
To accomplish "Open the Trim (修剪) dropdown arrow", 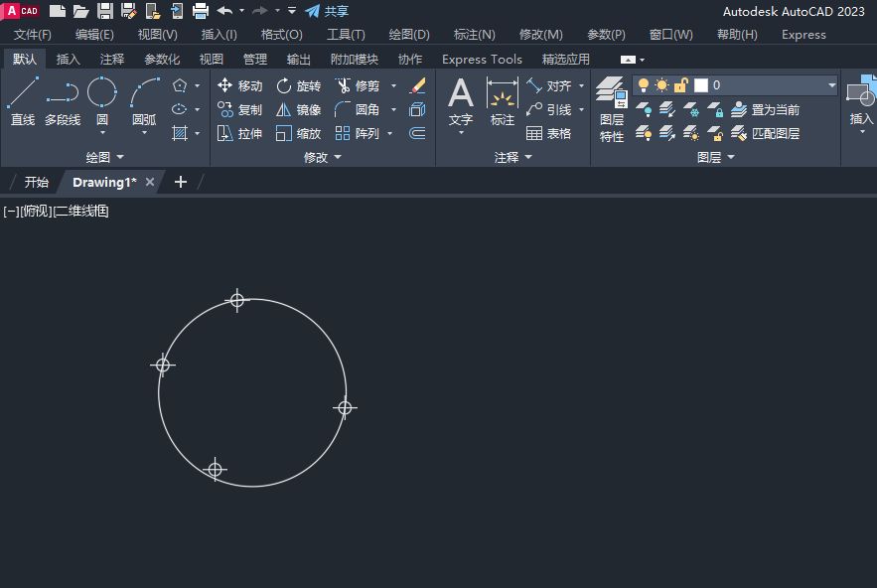I will click(x=393, y=85).
